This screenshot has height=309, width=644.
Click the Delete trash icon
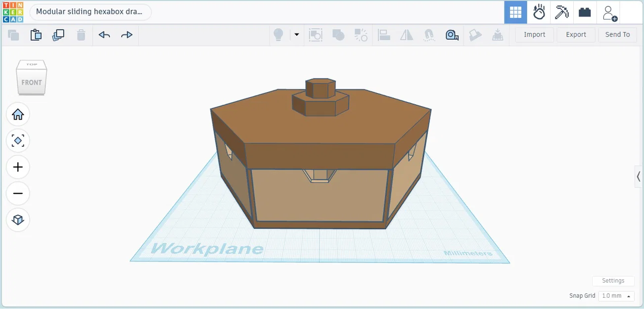click(x=81, y=35)
